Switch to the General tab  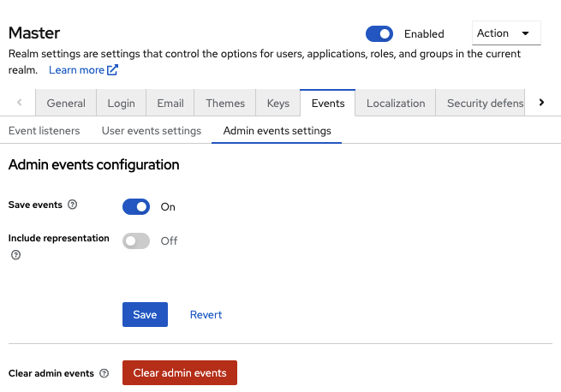pyautogui.click(x=66, y=103)
